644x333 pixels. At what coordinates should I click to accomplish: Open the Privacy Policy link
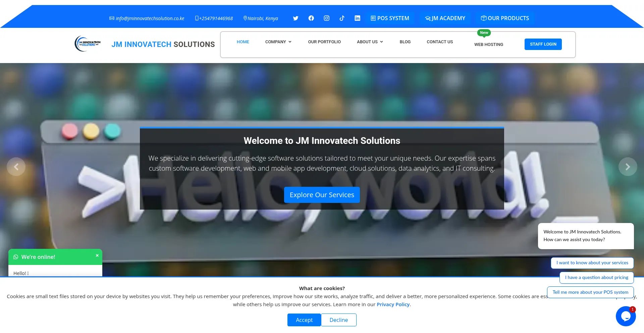[393, 304]
